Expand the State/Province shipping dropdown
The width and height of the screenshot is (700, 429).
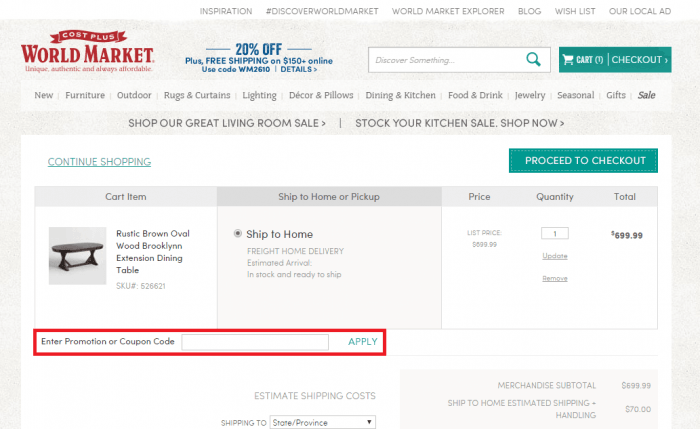(322, 423)
